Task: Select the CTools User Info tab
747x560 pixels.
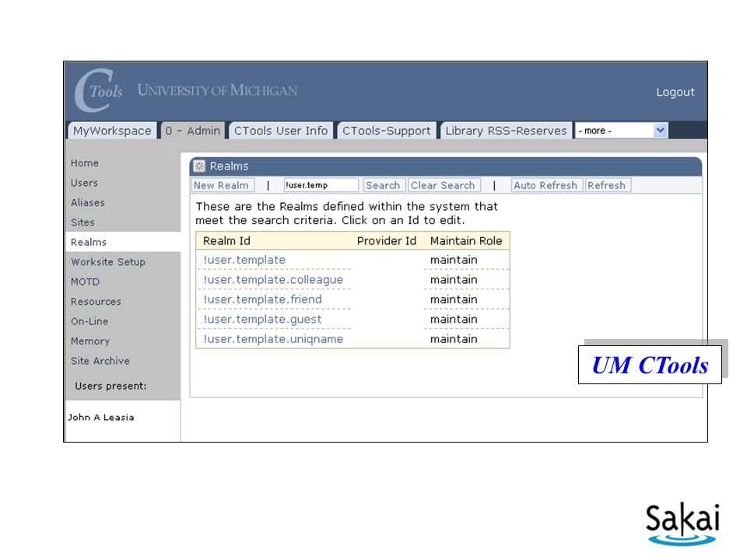Action: (281, 131)
